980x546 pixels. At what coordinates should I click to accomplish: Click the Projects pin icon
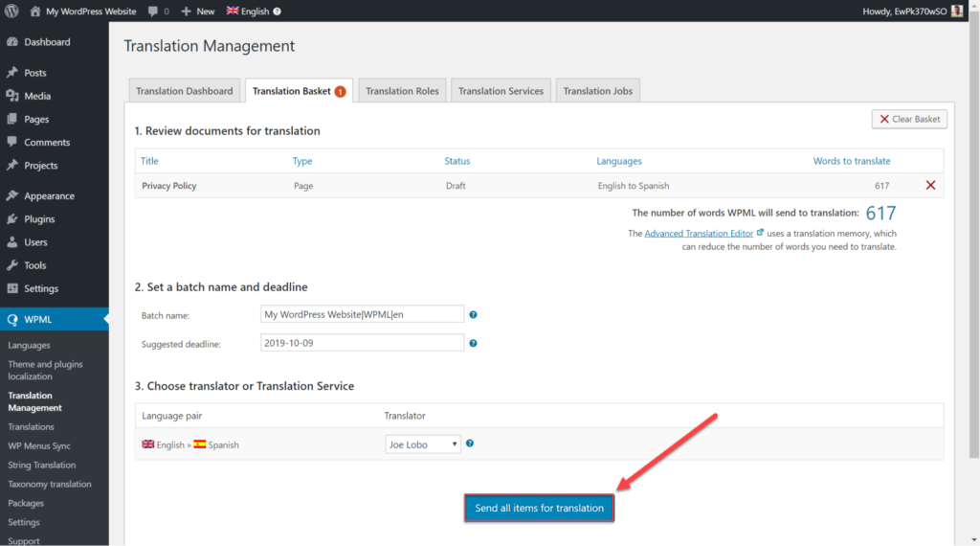point(12,165)
